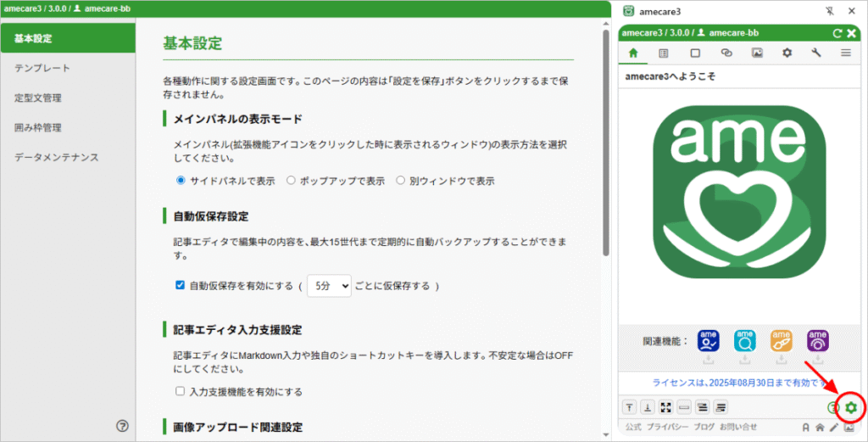The height and width of the screenshot is (442, 868).
Task: Open the 5分 interval dropdown
Action: (x=329, y=286)
